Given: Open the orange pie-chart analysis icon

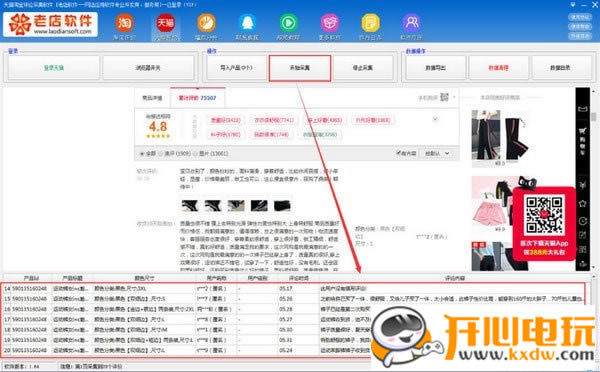Looking at the screenshot, I should 206,23.
